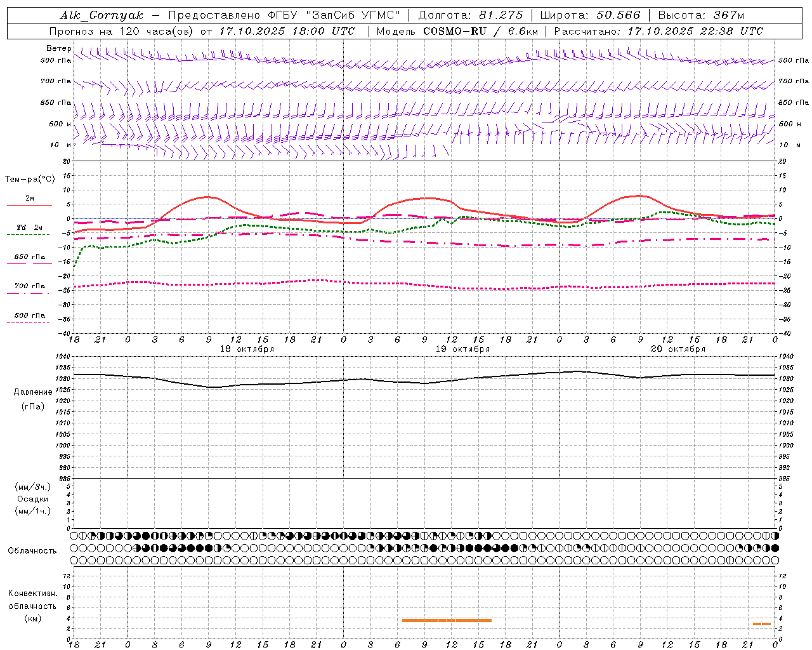Click the '(гПа)' pressure unit label
Viewport: 812px width, 650px height.
pyautogui.click(x=33, y=407)
